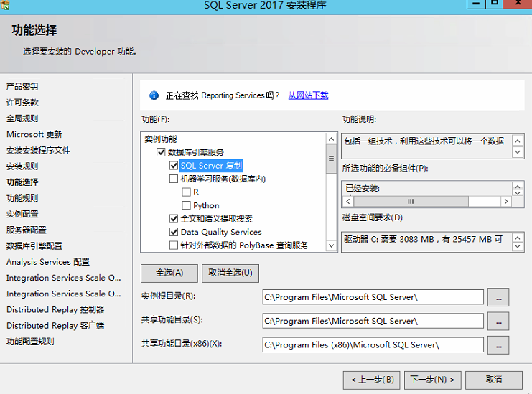532x394 pixels.
Task: Click the prerequisites horizontal scroll right arrow
Action: [x=506, y=202]
